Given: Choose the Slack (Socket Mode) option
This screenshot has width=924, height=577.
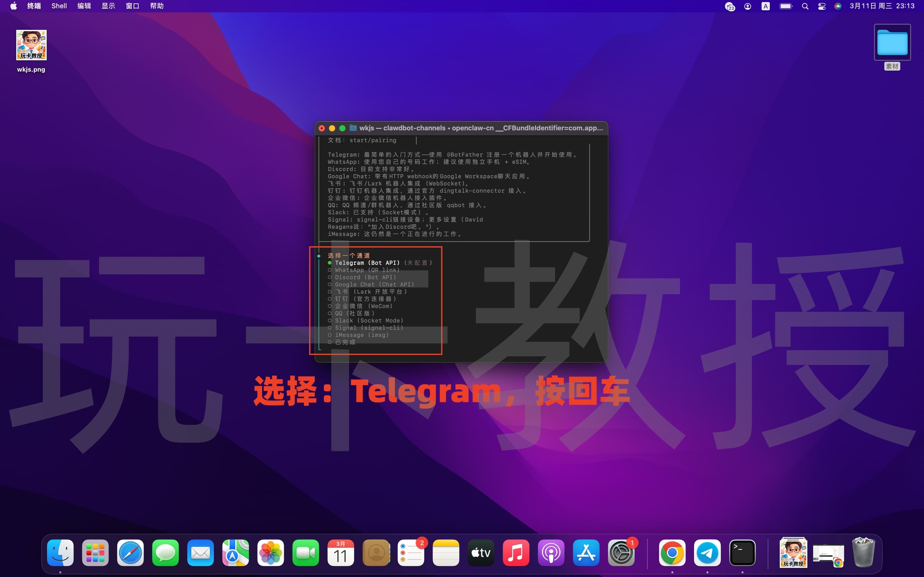Looking at the screenshot, I should [368, 320].
